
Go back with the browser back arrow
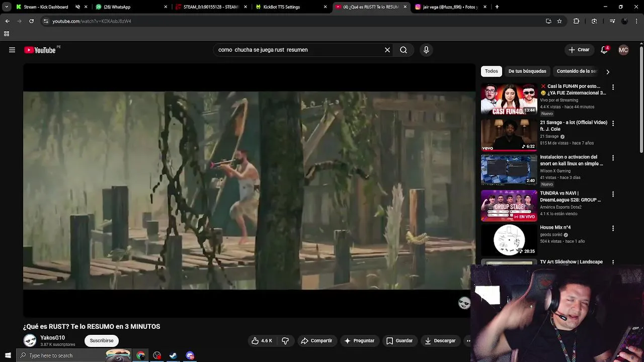point(7,21)
